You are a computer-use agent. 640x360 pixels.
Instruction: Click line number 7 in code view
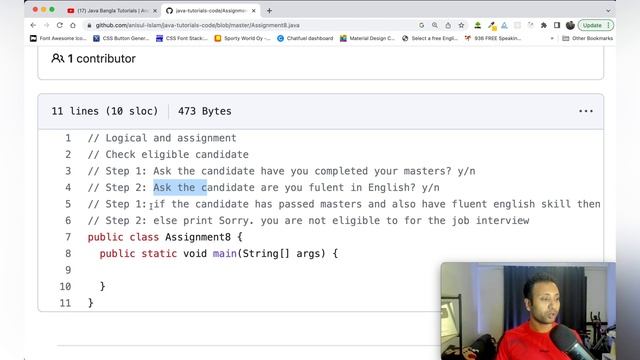68,237
